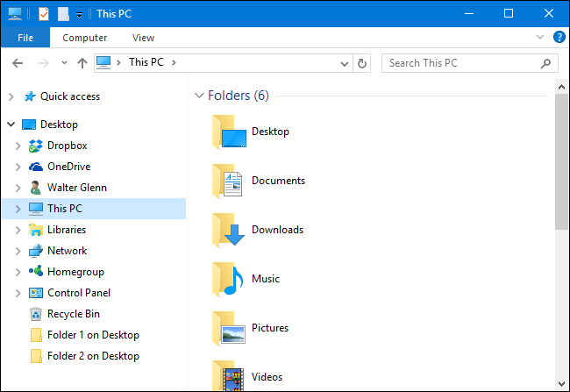Click the scroll down arrow in content pane

pos(561,384)
